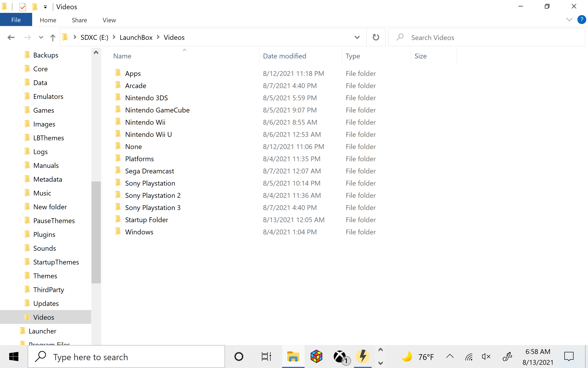The width and height of the screenshot is (588, 368).
Task: Open Customize Quick Access Toolbar dropdown
Action: coord(45,7)
